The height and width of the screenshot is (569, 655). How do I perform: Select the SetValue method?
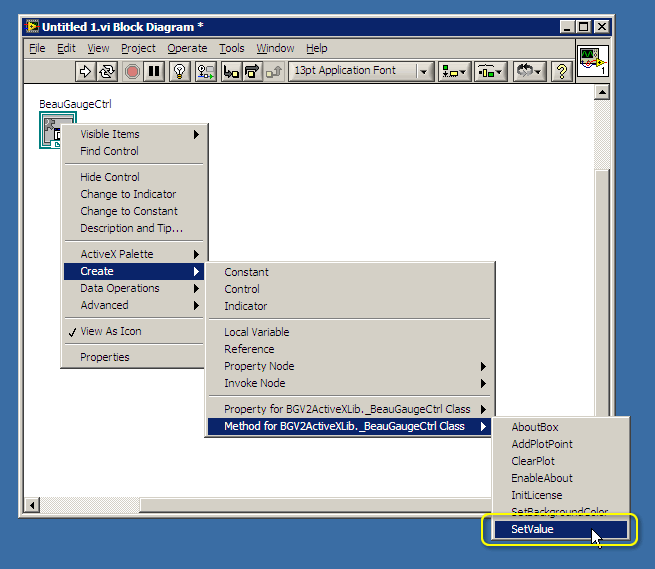point(561,529)
